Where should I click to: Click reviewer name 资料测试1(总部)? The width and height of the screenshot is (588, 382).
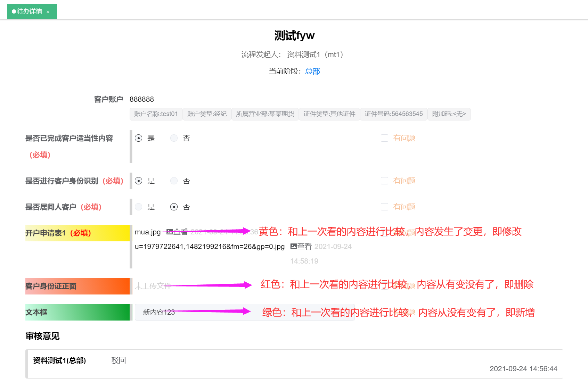pos(59,360)
